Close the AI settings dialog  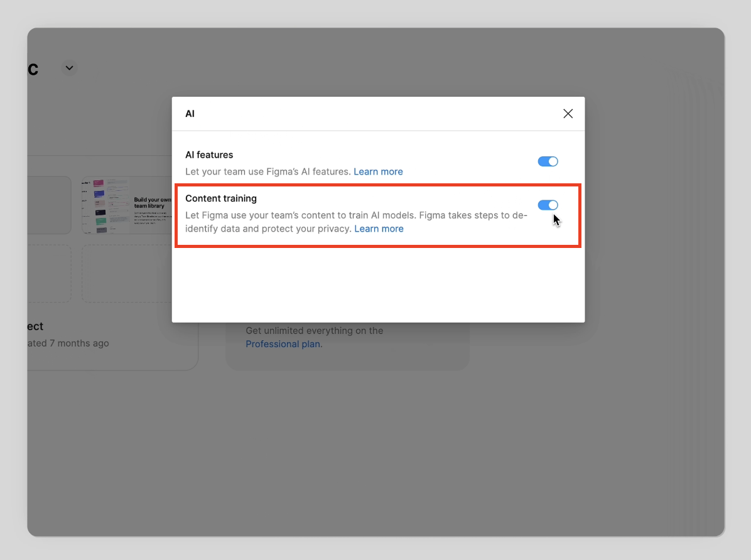click(568, 114)
